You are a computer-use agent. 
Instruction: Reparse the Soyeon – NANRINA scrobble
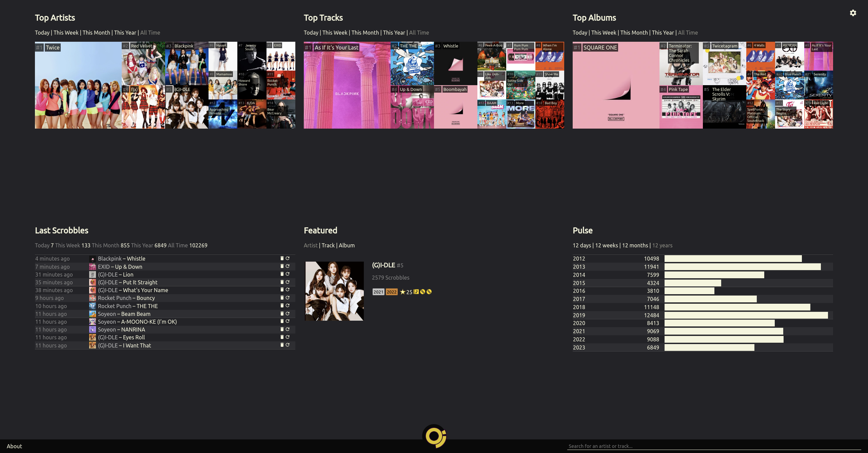click(x=288, y=329)
